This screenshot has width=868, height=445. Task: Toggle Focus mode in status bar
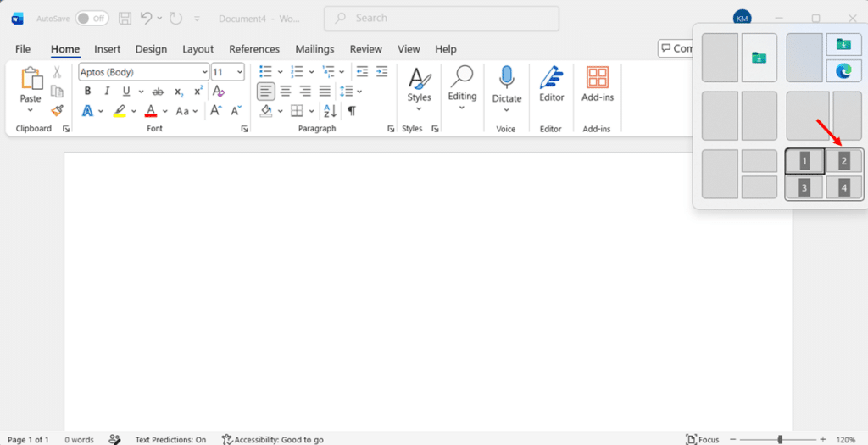[x=702, y=439]
